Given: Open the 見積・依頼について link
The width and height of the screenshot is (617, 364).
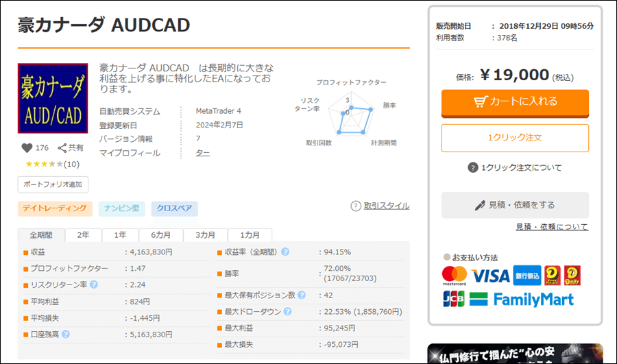Looking at the screenshot, I should coord(552,227).
